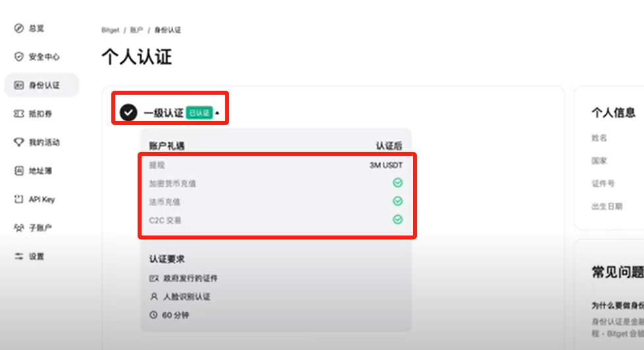
Task: Click the 总览 overview icon in sidebar
Action: [19, 28]
